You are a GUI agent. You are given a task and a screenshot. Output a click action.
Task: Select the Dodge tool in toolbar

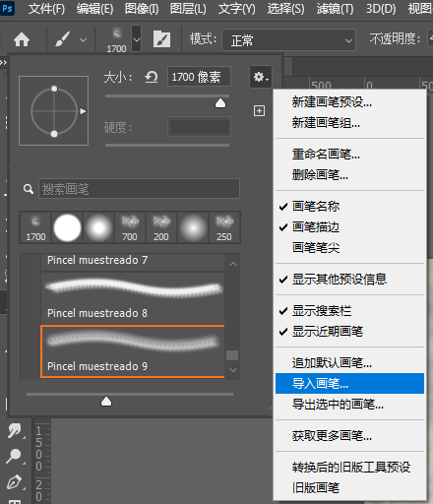click(14, 456)
